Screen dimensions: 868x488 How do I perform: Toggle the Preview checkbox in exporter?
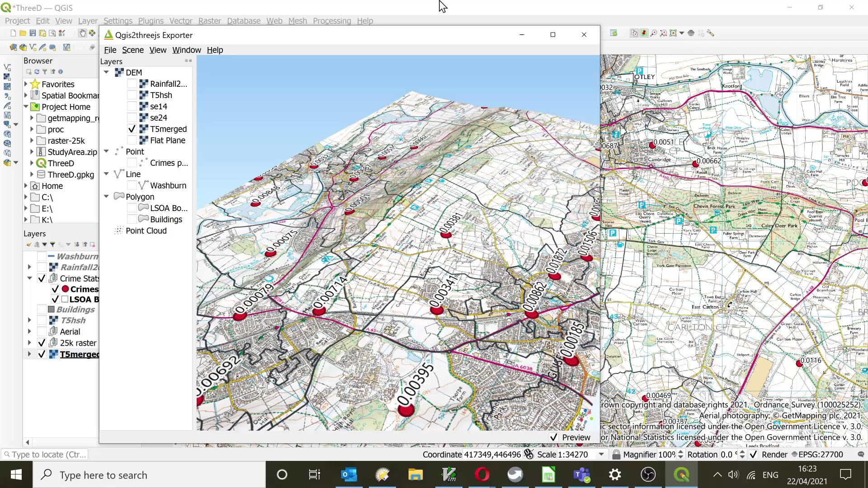click(554, 437)
